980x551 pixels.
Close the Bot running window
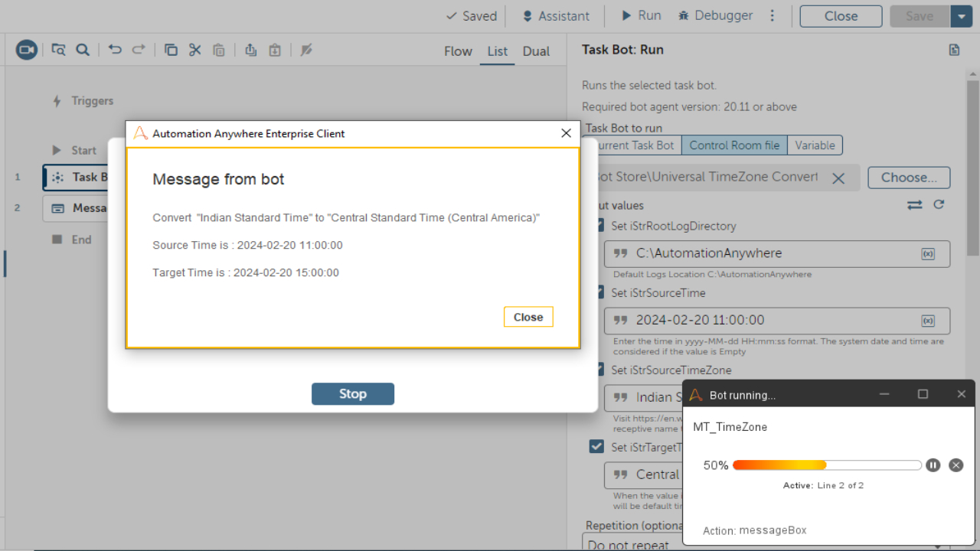click(x=962, y=395)
